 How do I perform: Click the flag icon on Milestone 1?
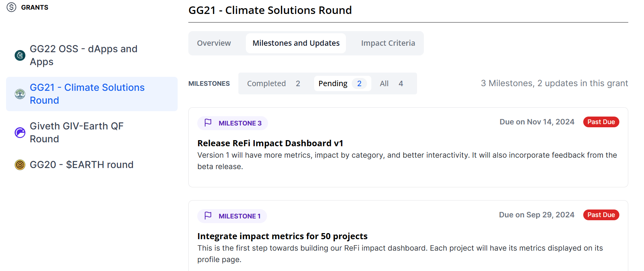pyautogui.click(x=208, y=216)
